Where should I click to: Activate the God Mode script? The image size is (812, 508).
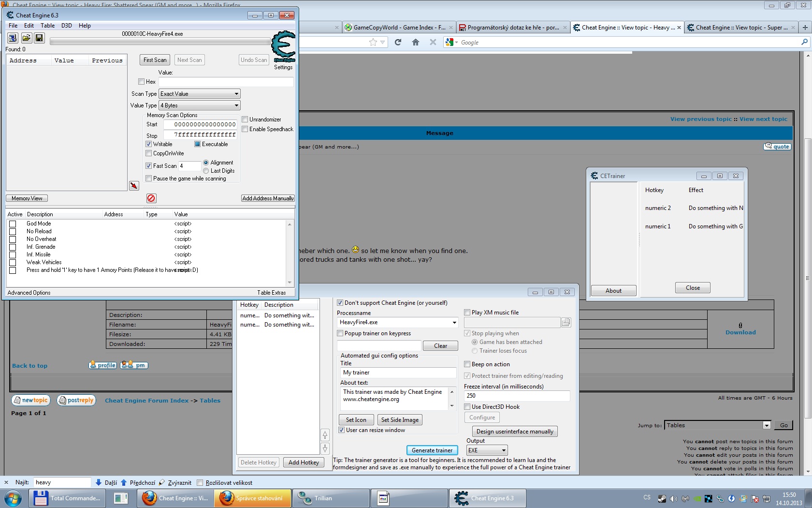tap(13, 224)
